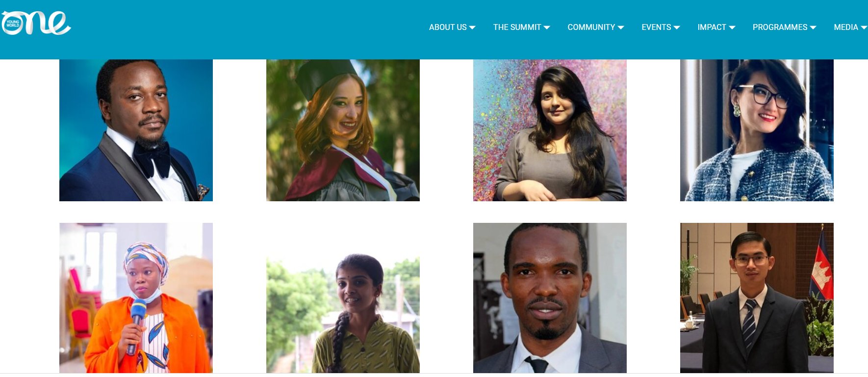Screen dimensions: 868x377
Task: Select woman in orange holding microphone
Action: (136, 298)
